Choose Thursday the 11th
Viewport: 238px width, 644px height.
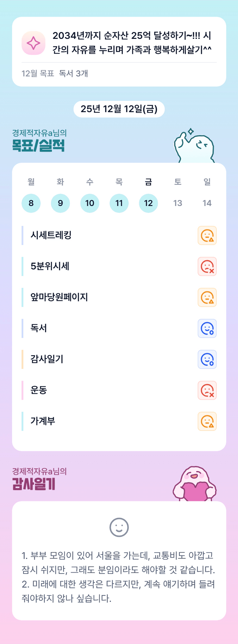pyautogui.click(x=119, y=203)
